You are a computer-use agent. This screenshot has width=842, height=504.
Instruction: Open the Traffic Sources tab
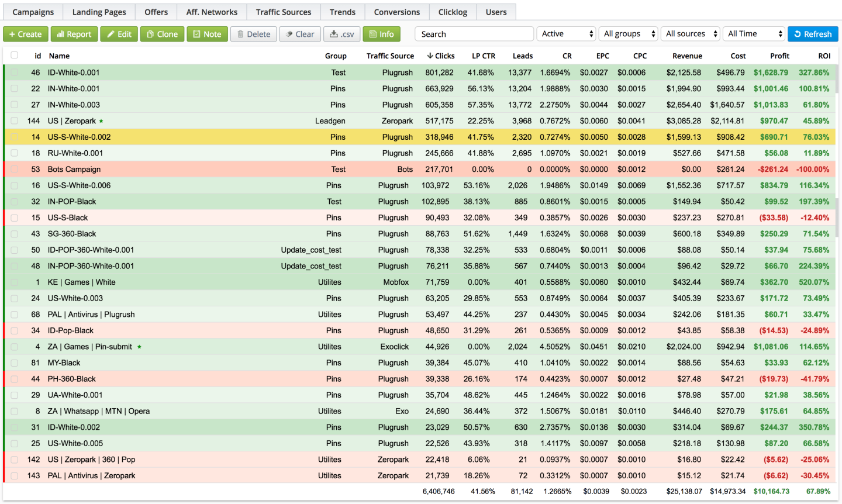[283, 12]
